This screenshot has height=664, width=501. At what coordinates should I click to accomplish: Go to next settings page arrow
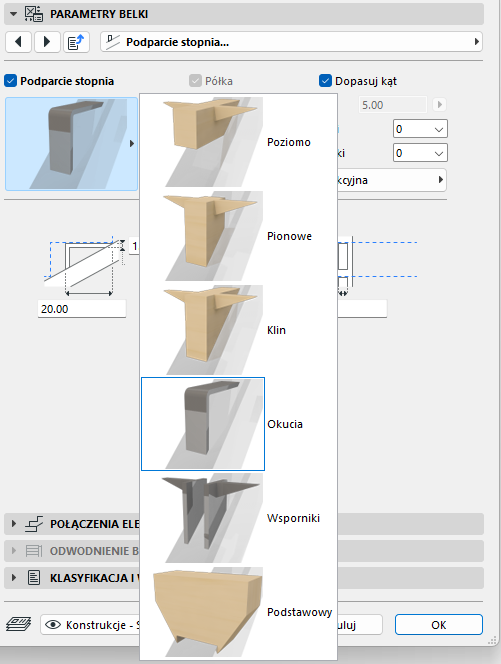(47, 42)
